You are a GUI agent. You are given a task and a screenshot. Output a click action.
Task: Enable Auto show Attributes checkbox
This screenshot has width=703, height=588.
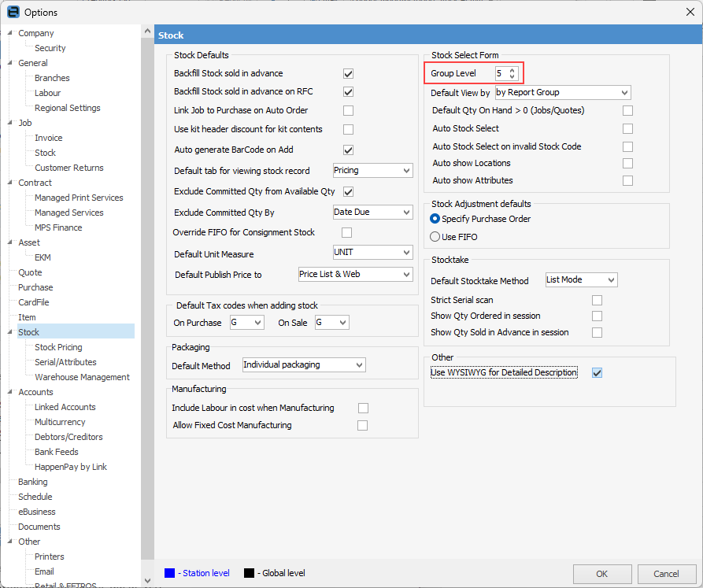pos(627,180)
